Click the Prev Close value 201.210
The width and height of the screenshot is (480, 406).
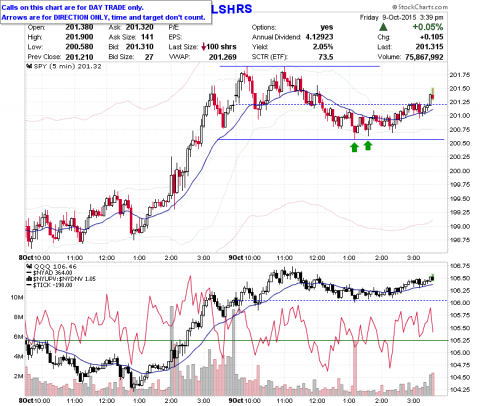point(79,57)
